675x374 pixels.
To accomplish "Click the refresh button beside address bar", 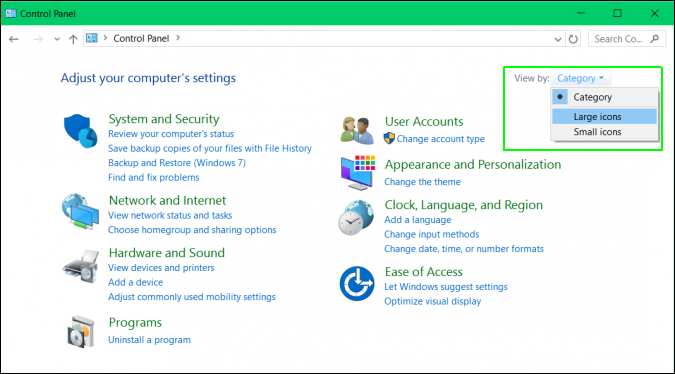I will click(573, 39).
